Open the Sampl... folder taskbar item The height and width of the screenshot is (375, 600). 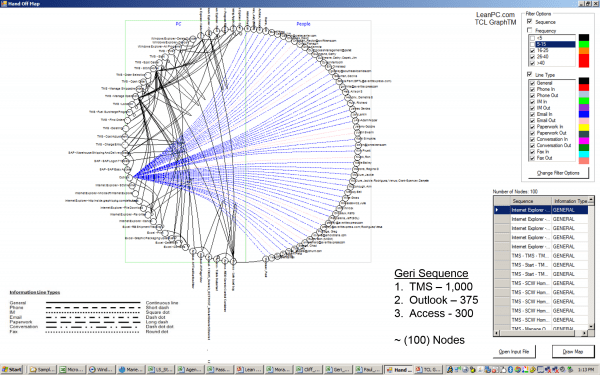(x=42, y=370)
